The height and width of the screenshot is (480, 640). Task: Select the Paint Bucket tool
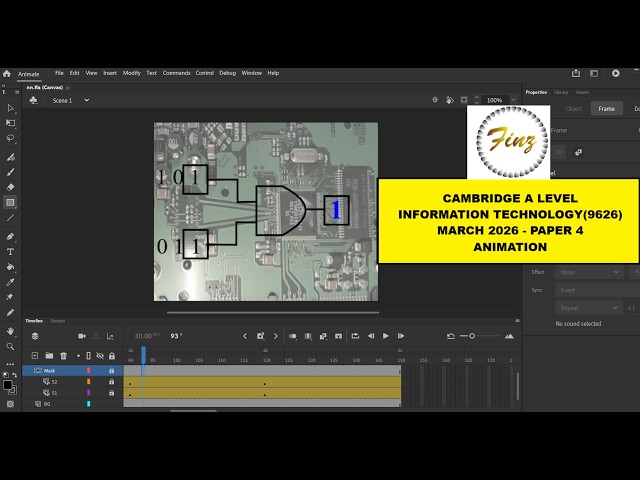coord(10,267)
